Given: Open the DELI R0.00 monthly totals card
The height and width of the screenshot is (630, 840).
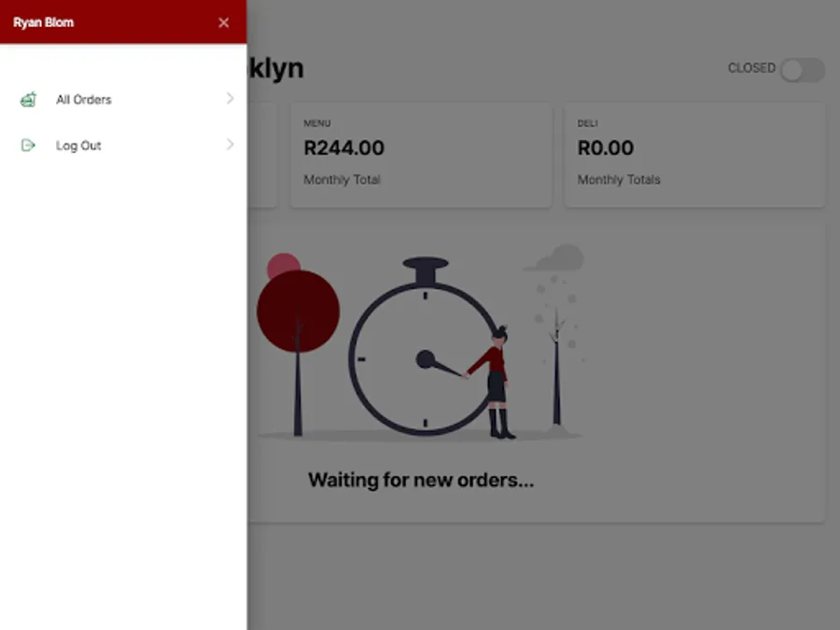Looking at the screenshot, I should point(694,154).
